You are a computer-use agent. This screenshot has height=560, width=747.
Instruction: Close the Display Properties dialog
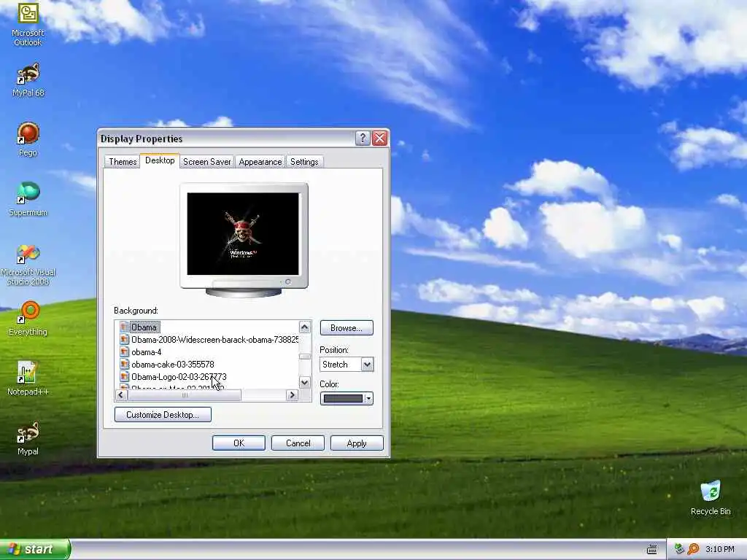coord(379,138)
